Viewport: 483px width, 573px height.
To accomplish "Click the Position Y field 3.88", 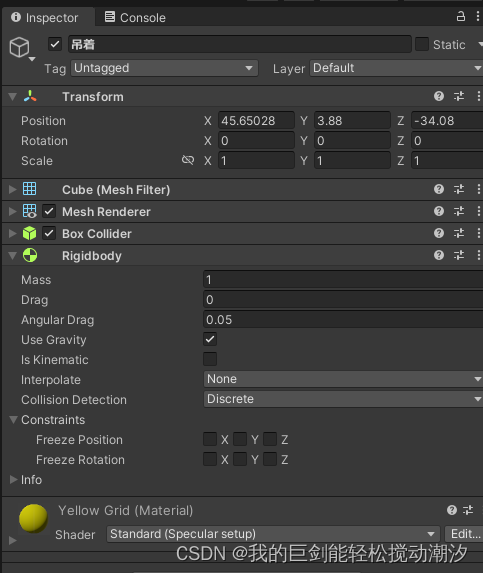I will coord(352,121).
